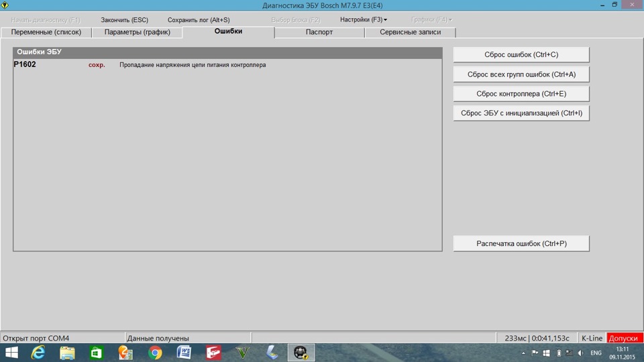This screenshot has height=362, width=644.
Task: Click the red 'Допуски' status button
Action: click(625, 338)
